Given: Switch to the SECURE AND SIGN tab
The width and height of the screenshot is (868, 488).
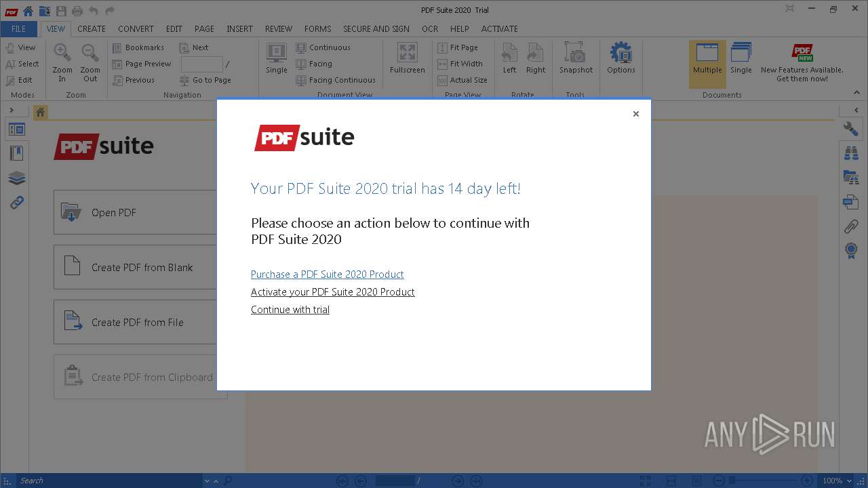Looking at the screenshot, I should [376, 28].
